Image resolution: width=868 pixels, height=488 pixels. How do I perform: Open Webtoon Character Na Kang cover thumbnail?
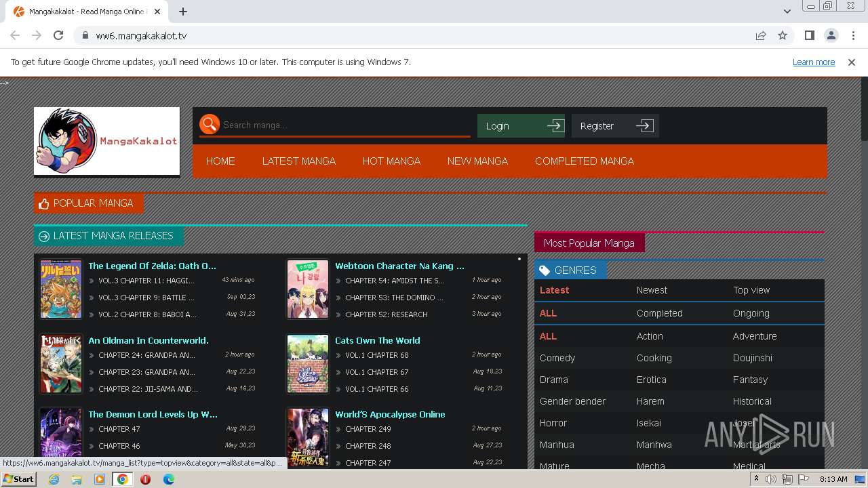pyautogui.click(x=308, y=289)
